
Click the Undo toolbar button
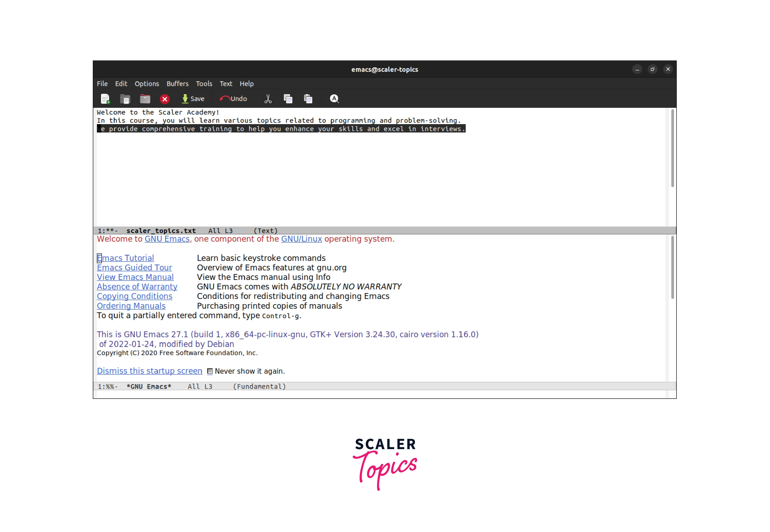tap(234, 99)
